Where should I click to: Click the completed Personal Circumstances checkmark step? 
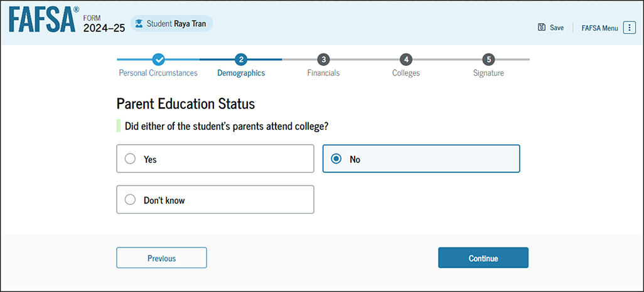pos(159,60)
